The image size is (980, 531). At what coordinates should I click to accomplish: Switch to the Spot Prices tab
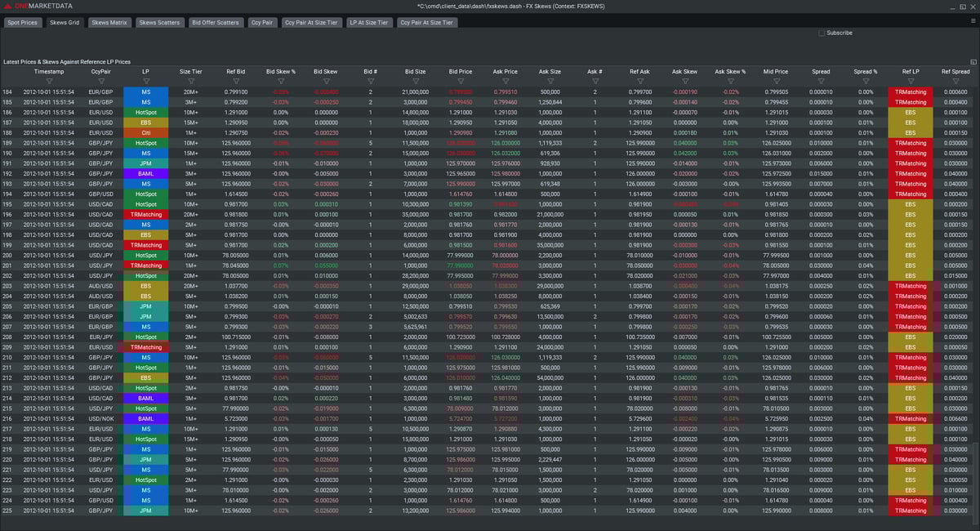click(x=22, y=23)
